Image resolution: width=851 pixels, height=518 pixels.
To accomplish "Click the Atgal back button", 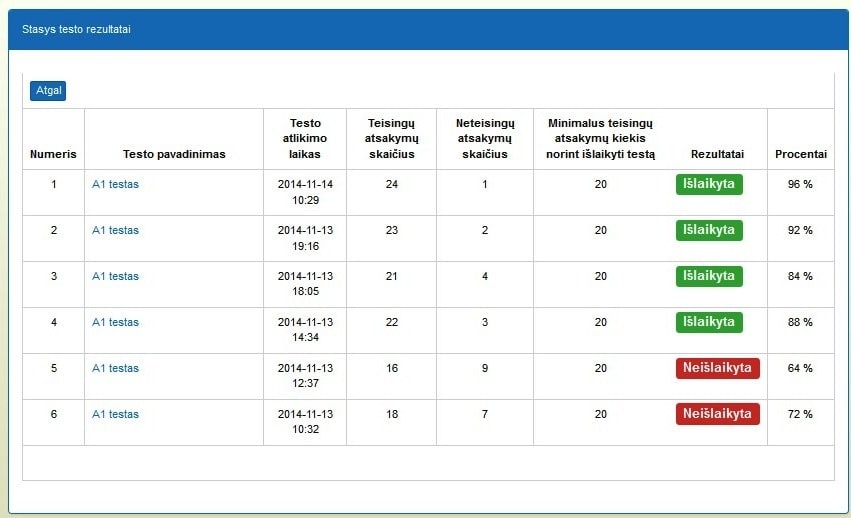I will (x=48, y=91).
